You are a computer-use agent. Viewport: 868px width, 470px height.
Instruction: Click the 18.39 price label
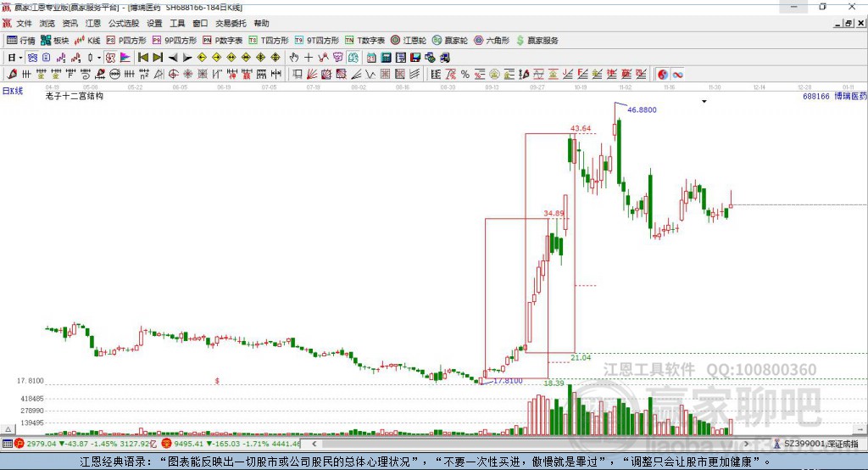click(x=554, y=383)
